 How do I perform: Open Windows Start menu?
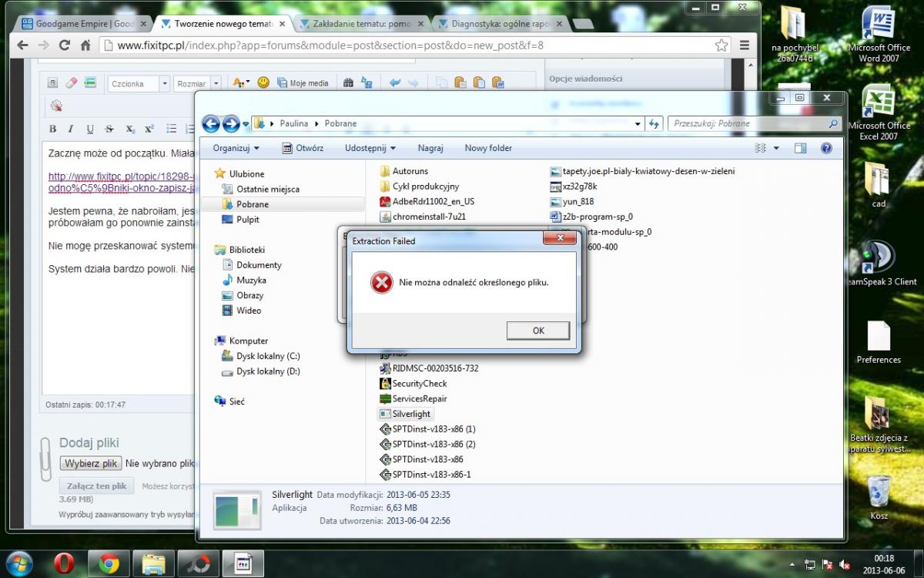coord(18,563)
